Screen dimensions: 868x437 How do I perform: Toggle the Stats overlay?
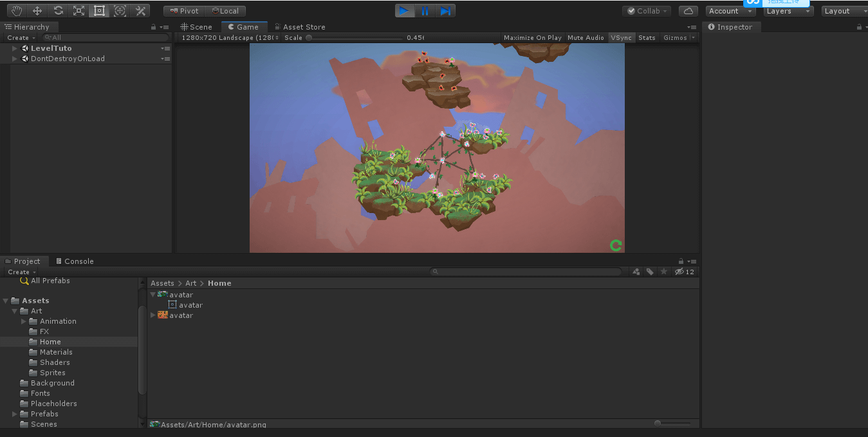(647, 37)
